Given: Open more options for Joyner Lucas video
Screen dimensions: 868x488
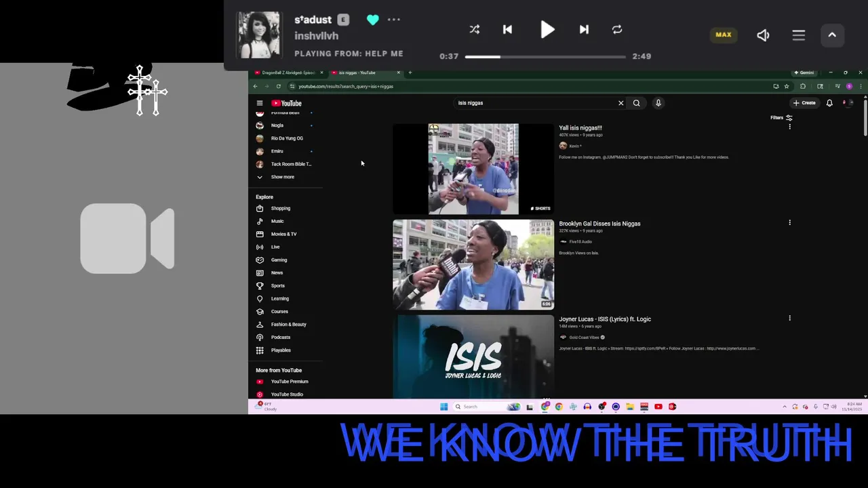Looking at the screenshot, I should coord(789,318).
